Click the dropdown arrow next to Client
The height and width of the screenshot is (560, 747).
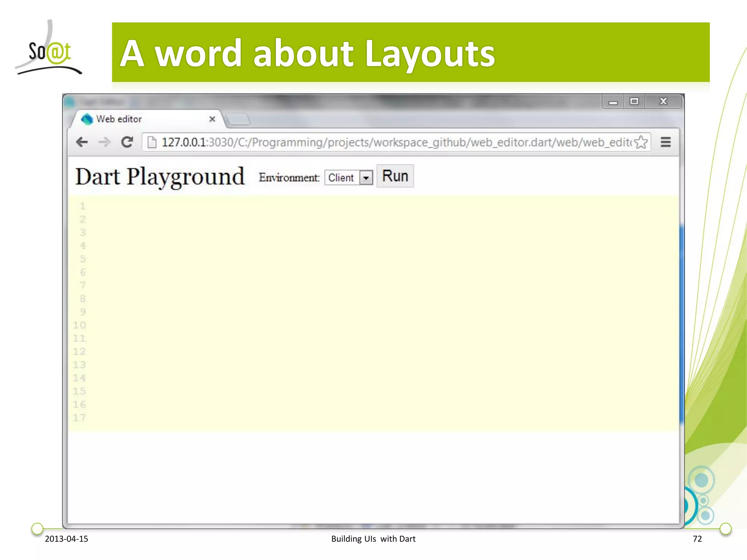pos(366,178)
